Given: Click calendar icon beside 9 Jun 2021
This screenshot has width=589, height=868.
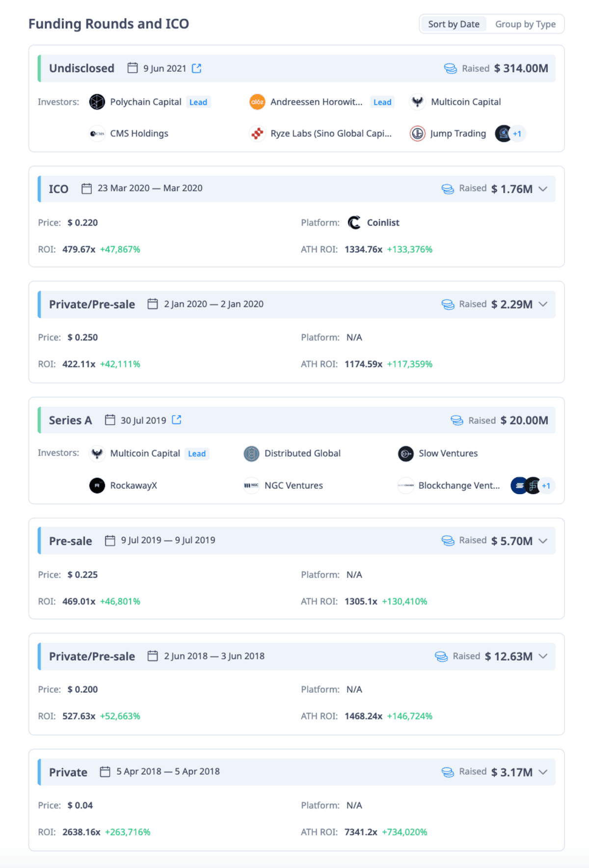Looking at the screenshot, I should click(x=133, y=68).
